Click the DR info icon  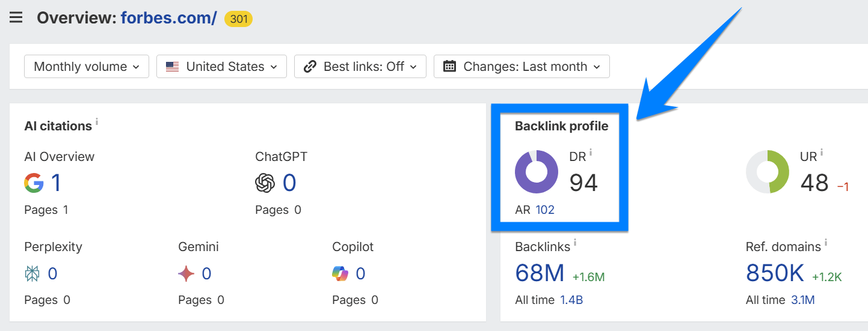pos(591,153)
